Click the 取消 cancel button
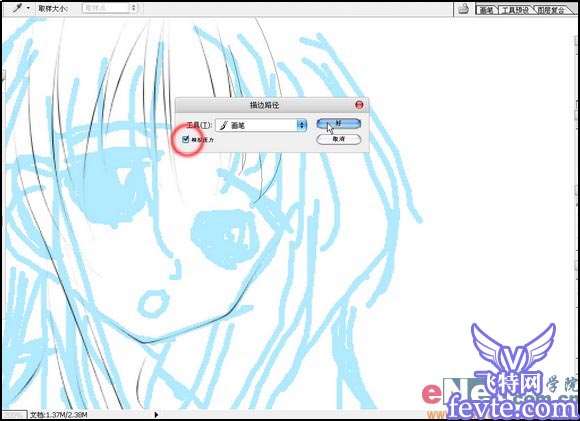The image size is (580, 421). (x=338, y=139)
